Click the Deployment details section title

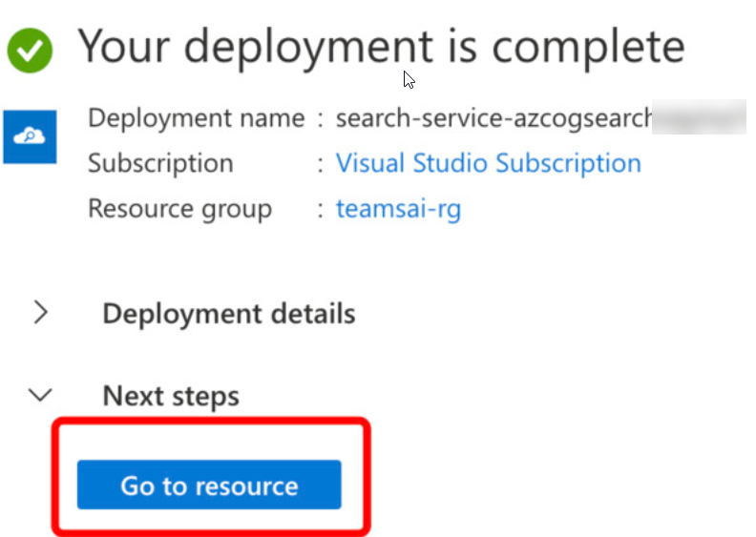[228, 314]
